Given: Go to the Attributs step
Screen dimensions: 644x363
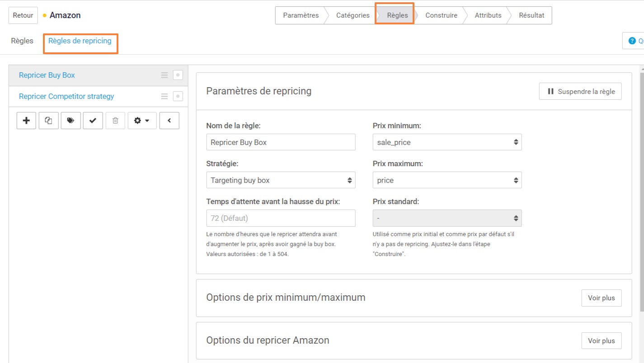Looking at the screenshot, I should pyautogui.click(x=488, y=15).
